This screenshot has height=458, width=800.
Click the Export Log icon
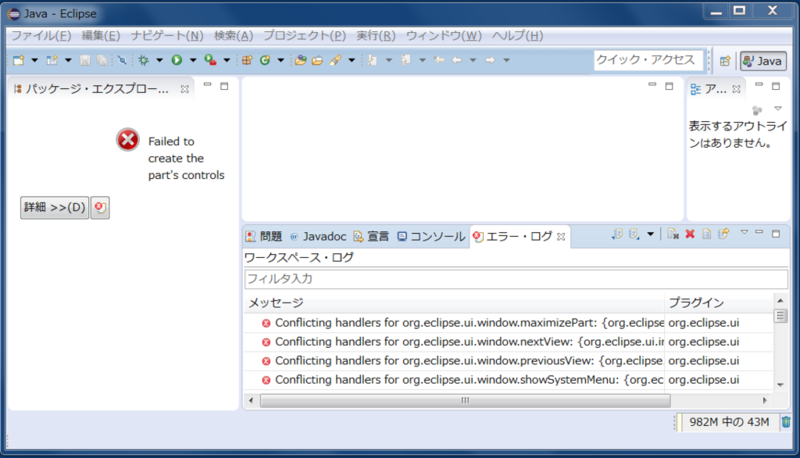point(617,234)
